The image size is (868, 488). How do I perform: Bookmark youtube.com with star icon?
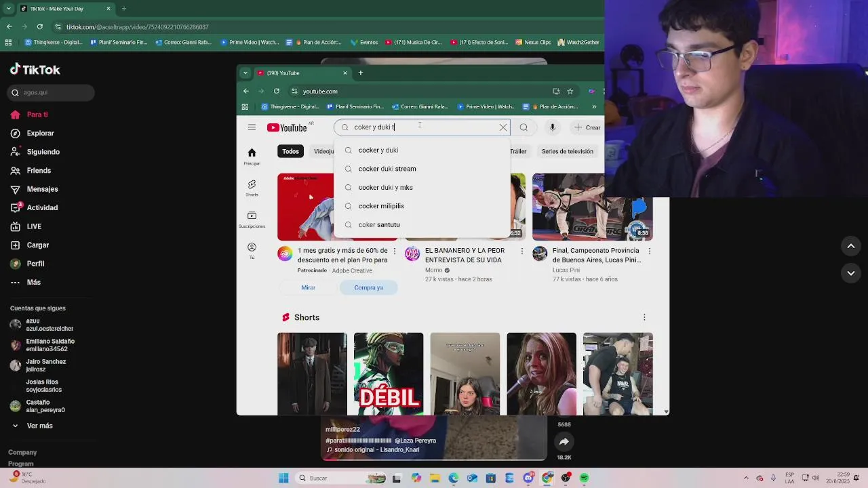point(570,91)
